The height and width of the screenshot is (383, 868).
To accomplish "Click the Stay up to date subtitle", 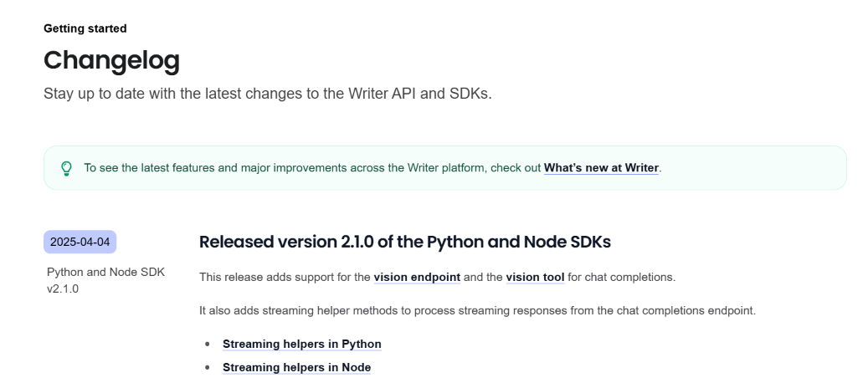I will coord(268,94).
